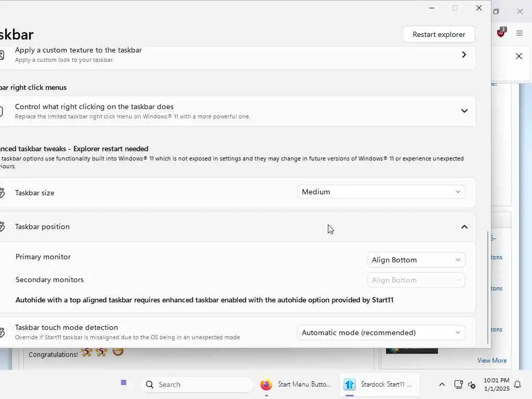Open Primary monitor Align Bottom dropdown

416,260
